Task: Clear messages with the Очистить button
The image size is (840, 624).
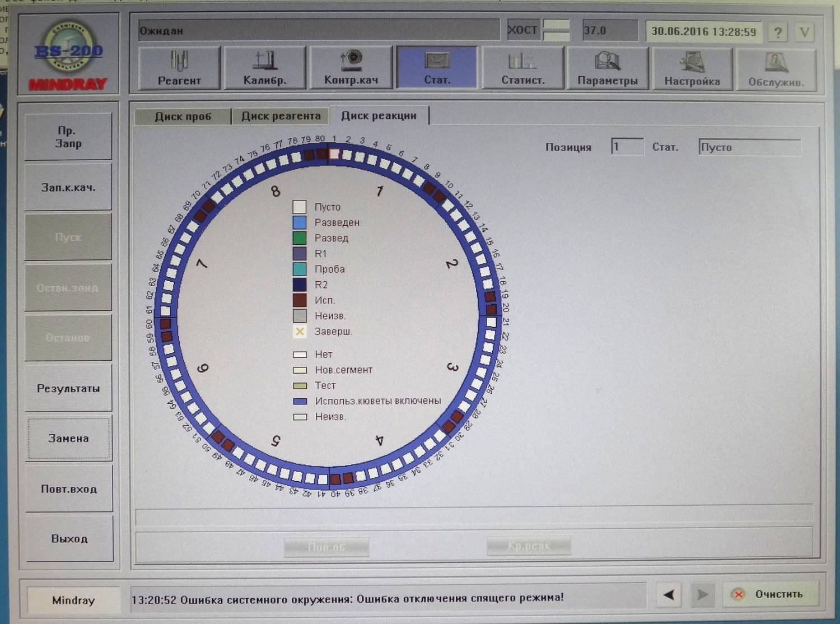Action: tap(771, 594)
